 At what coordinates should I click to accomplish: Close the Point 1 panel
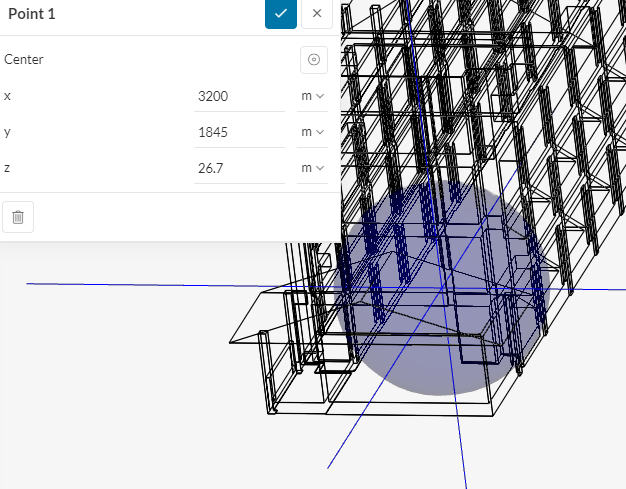point(317,14)
